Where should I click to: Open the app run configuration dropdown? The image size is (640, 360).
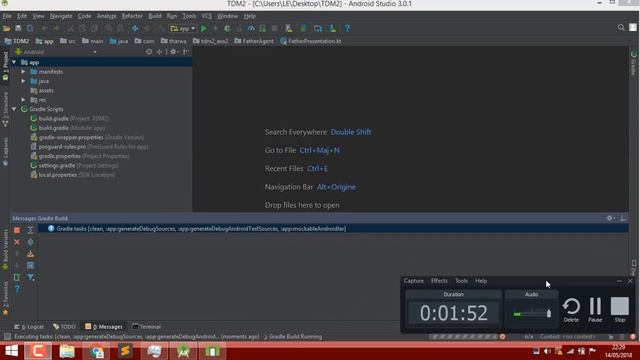click(x=183, y=28)
